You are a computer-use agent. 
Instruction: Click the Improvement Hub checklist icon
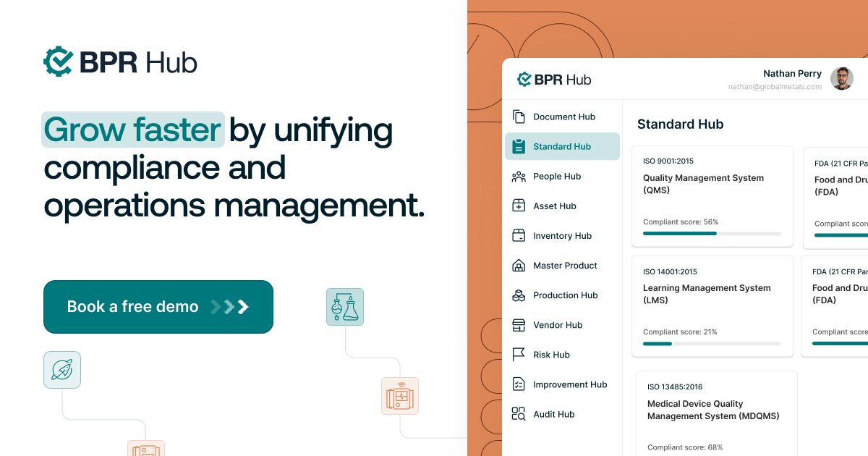coord(519,384)
